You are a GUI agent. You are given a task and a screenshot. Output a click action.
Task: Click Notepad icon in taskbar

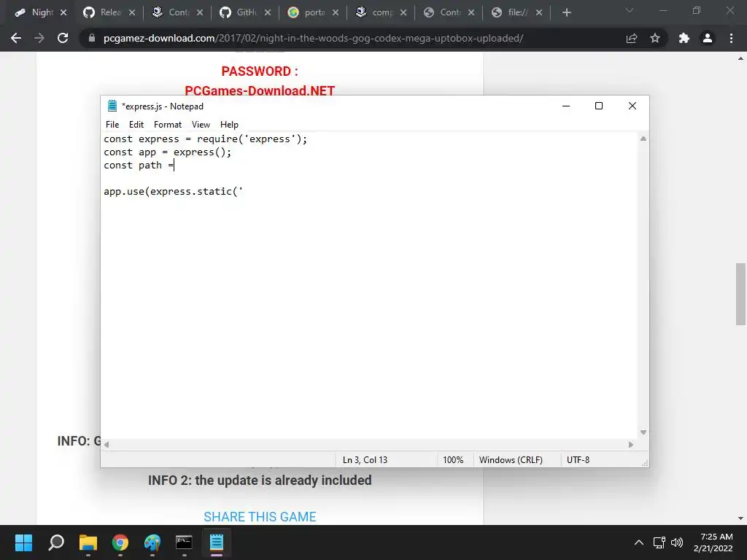216,542
